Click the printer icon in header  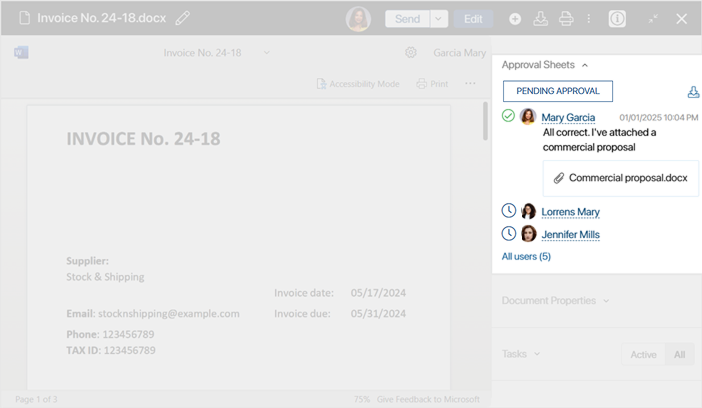[566, 19]
